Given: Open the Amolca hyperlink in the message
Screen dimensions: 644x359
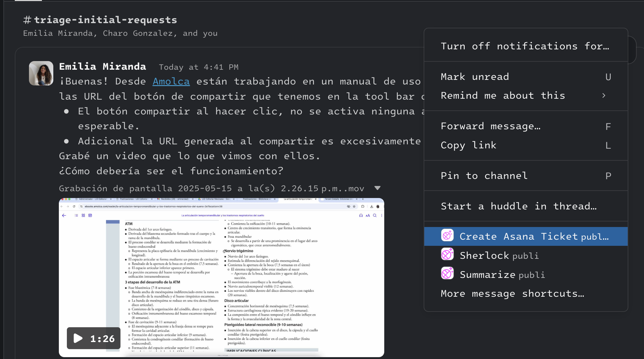Looking at the screenshot, I should (171, 81).
